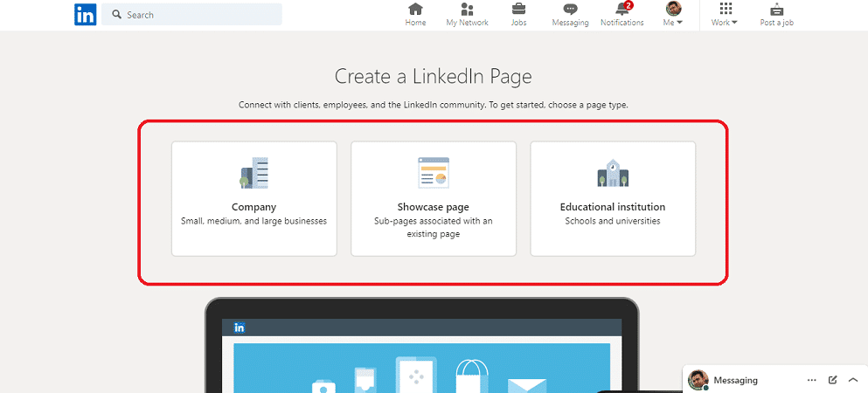Click the magnifier icon in search bar

coord(117,14)
